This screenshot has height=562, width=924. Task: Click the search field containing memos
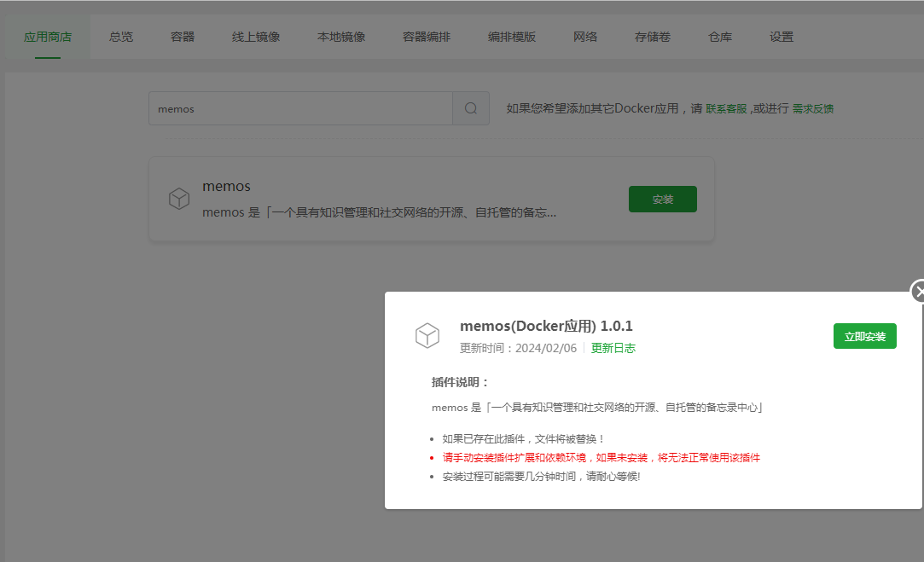300,108
